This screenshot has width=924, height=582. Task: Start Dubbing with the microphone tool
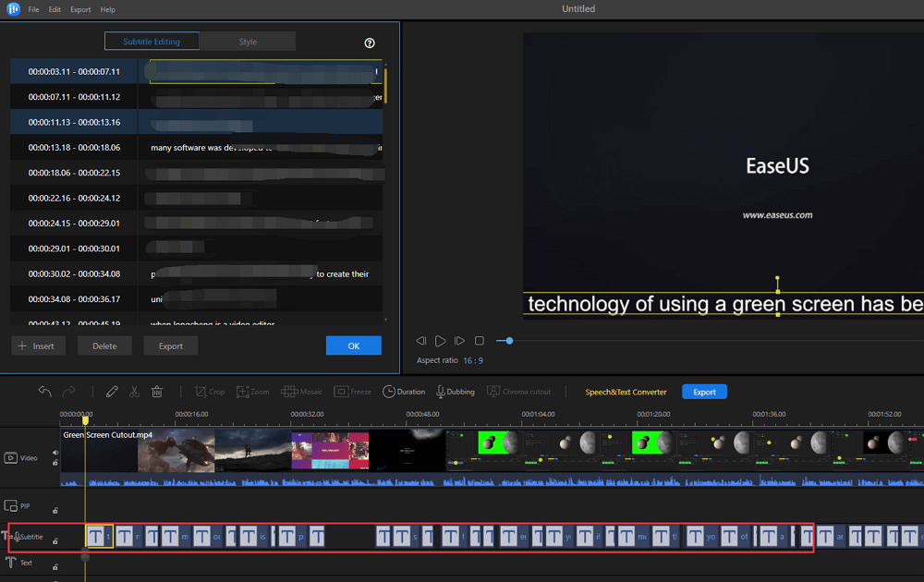pos(455,392)
